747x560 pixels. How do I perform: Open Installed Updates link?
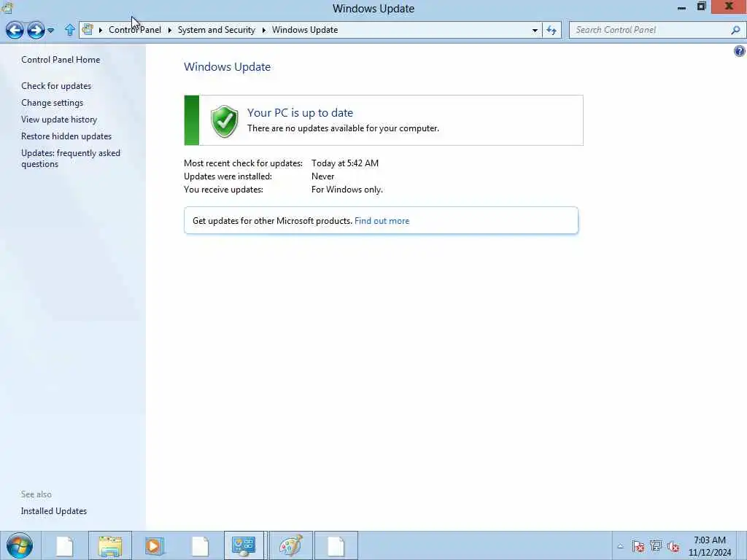(54, 510)
